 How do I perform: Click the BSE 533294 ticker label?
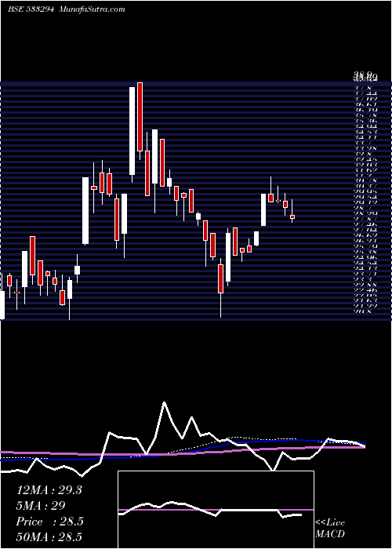click(31, 9)
